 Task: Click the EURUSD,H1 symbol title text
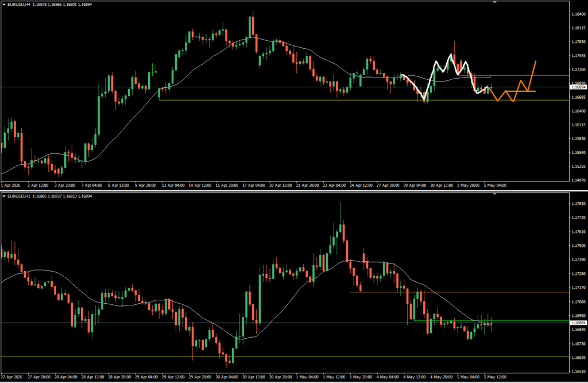[x=18, y=196]
